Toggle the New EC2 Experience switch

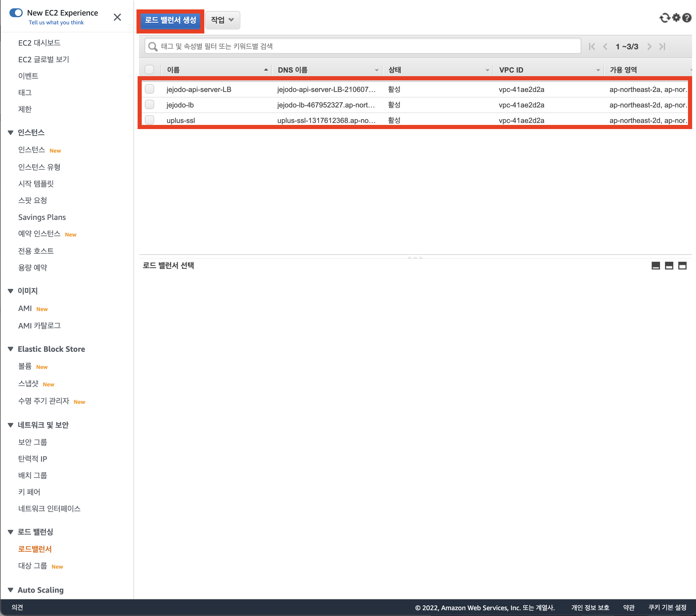(16, 13)
